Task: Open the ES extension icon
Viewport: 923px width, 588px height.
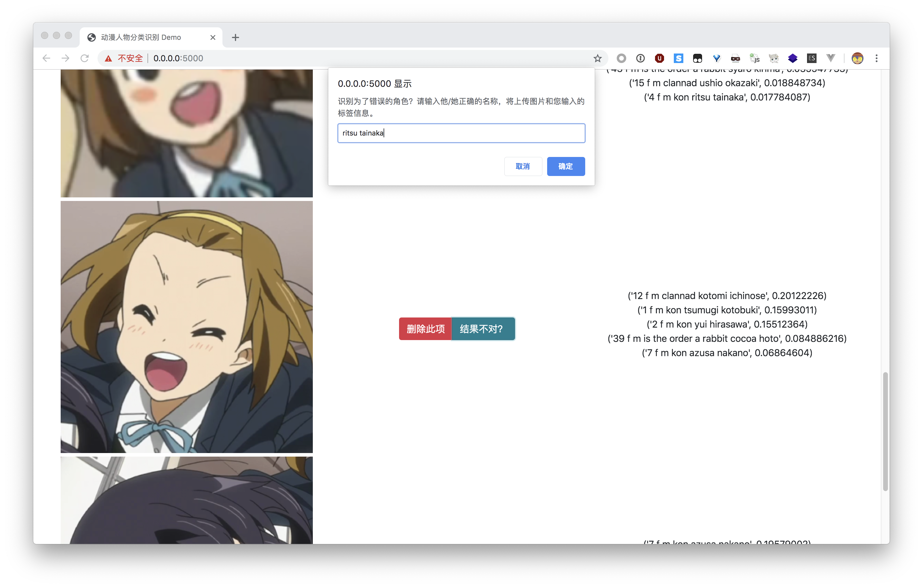Action: click(x=812, y=58)
